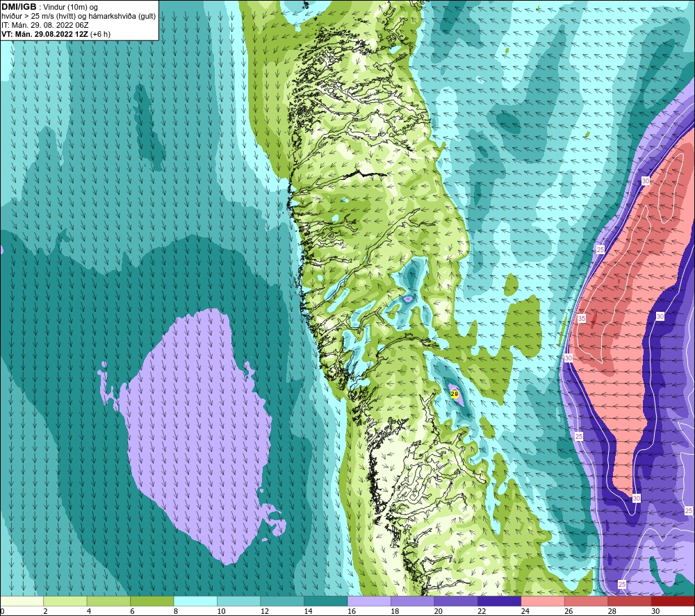Click the 'VT: Mán. 29.08.2022 12Z (+6 h)' line

tap(56, 34)
